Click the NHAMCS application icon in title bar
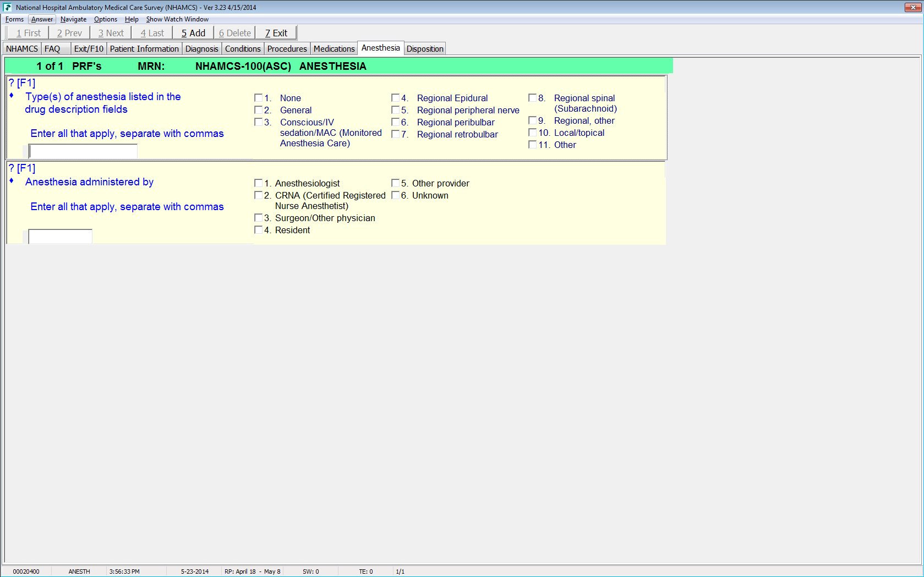 7,7
